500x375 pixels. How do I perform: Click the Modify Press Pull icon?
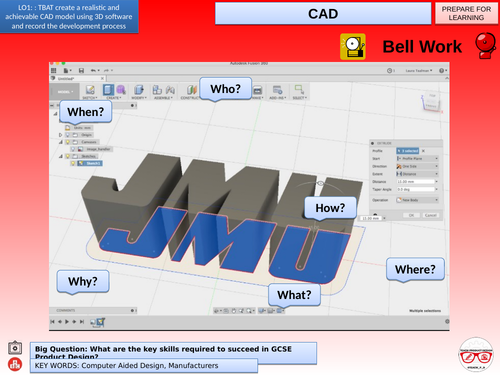139,90
